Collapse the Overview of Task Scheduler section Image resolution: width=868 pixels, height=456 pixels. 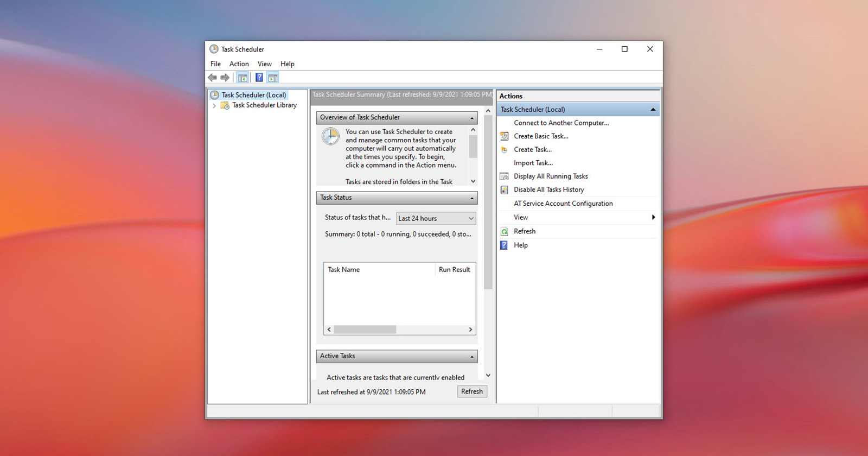471,118
